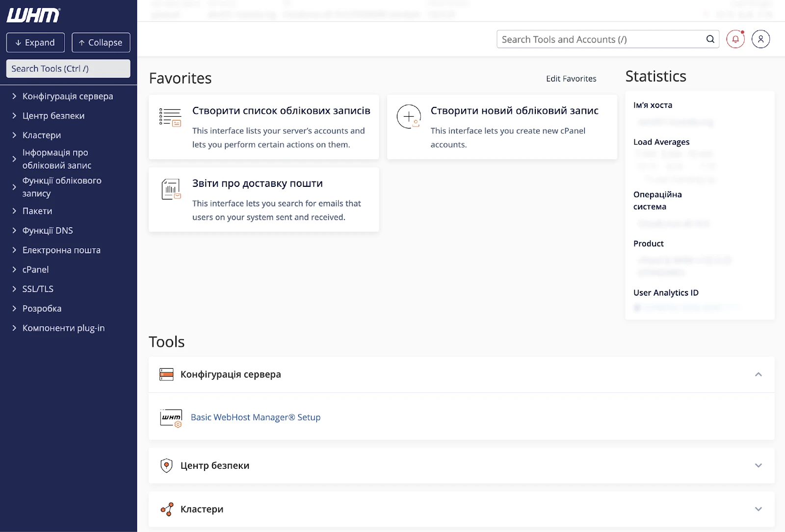The height and width of the screenshot is (532, 785).
Task: Expand the Центр безпеки tools section
Action: (x=758, y=465)
